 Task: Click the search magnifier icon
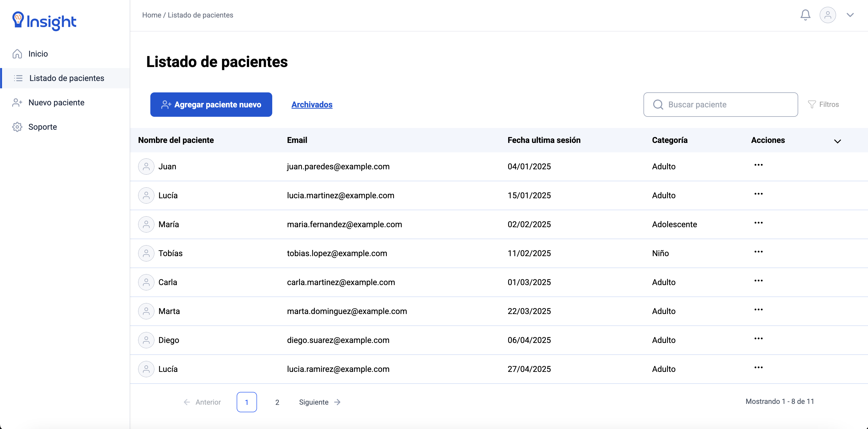[658, 105]
